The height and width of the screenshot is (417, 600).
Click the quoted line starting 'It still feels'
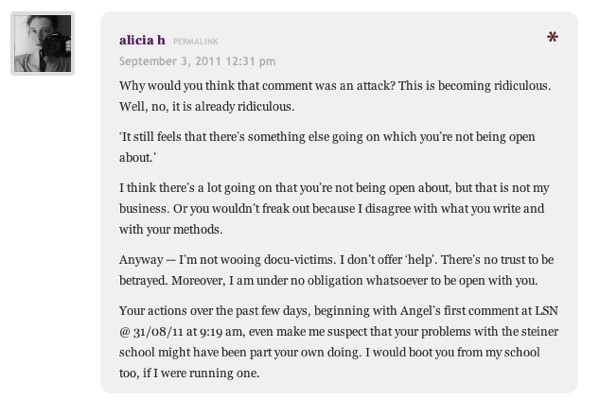click(x=327, y=137)
